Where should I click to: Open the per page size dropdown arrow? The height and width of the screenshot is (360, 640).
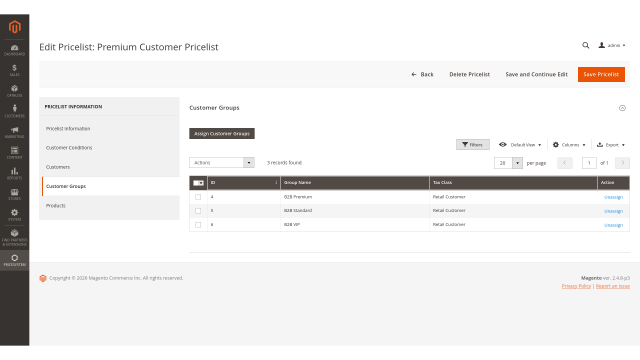click(517, 163)
